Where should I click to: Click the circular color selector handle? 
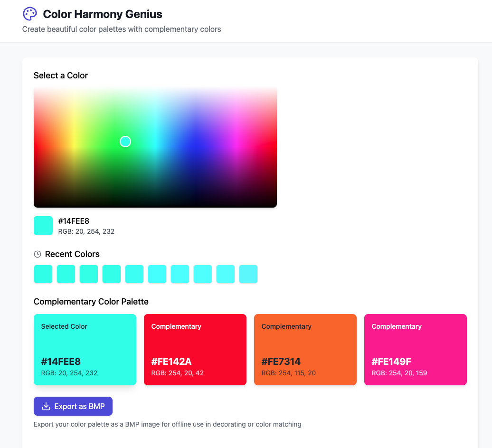coord(125,141)
